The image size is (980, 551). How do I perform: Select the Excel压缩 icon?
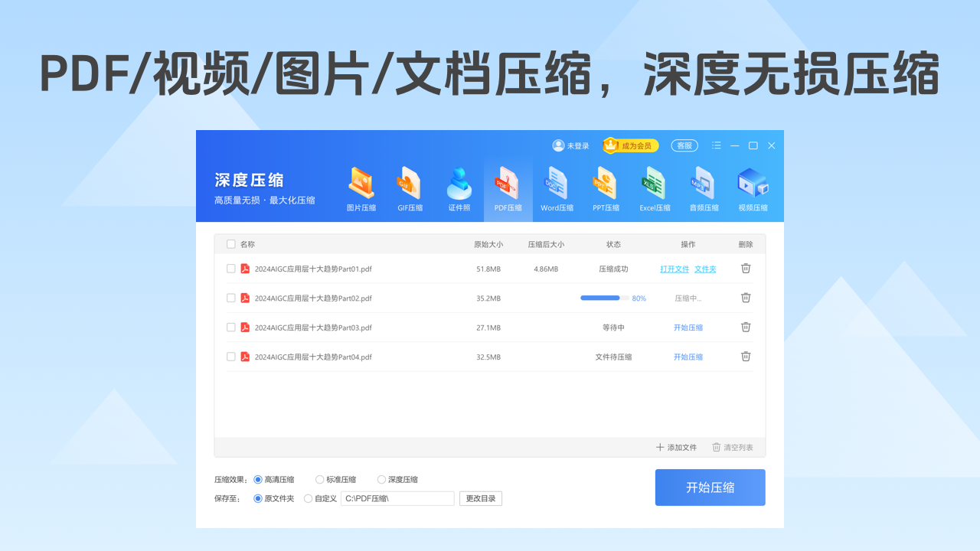pyautogui.click(x=655, y=186)
